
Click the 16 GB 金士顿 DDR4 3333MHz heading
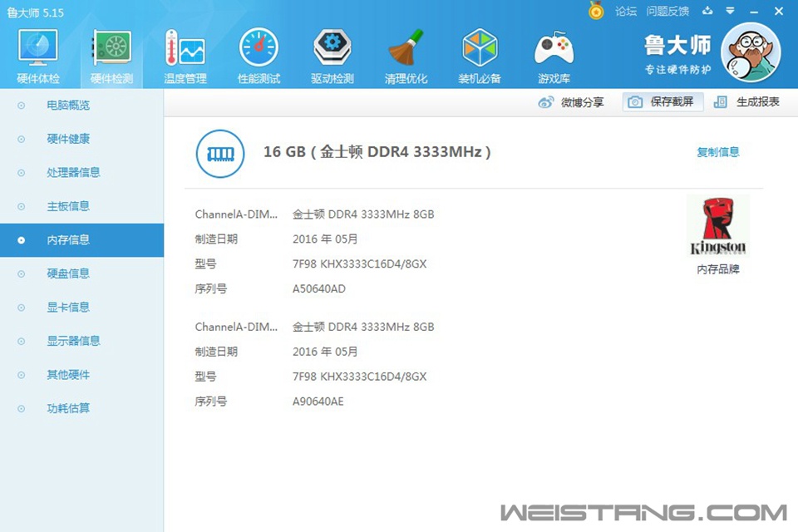(x=377, y=152)
